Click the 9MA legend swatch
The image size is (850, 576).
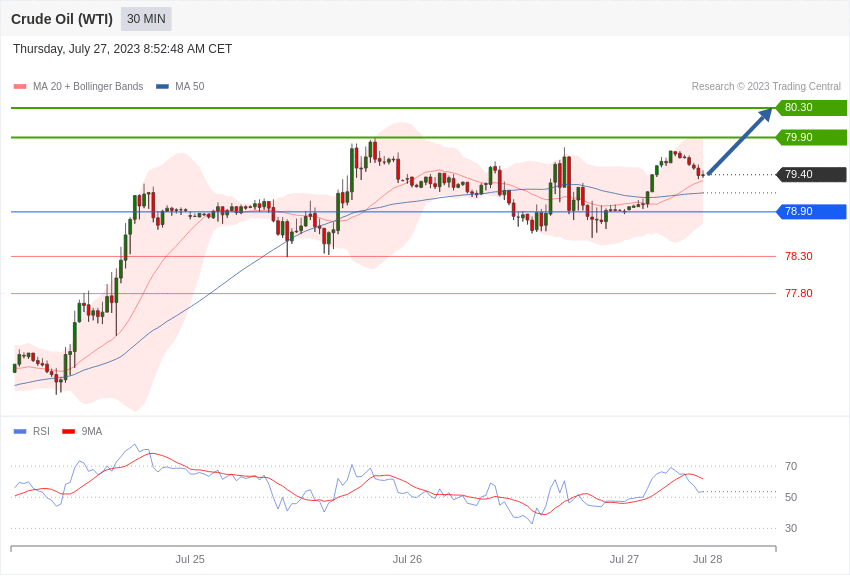[x=68, y=432]
